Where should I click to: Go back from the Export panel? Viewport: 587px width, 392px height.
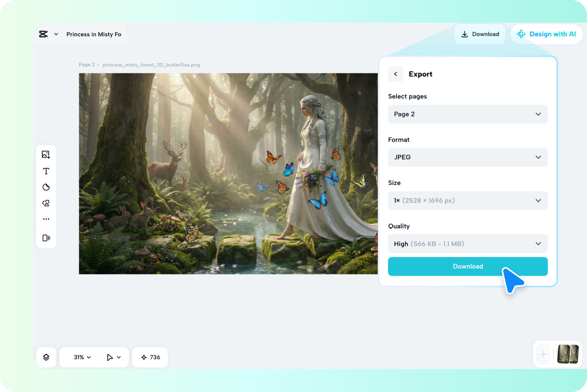tap(395, 74)
